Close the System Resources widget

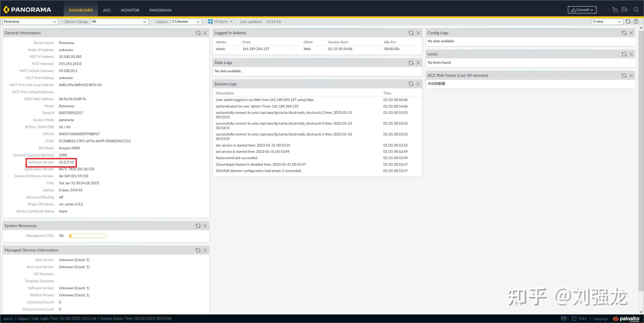205,226
